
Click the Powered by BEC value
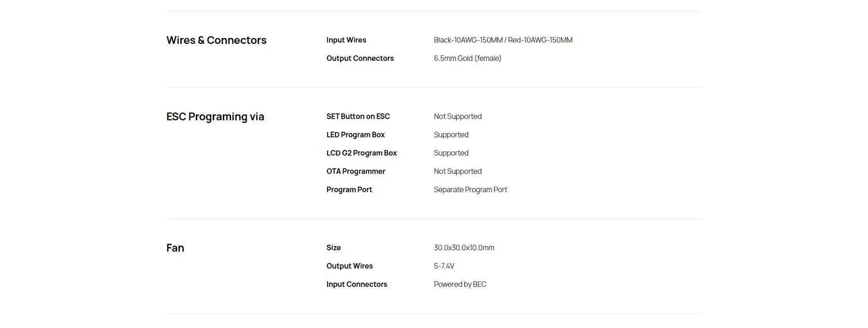point(460,284)
